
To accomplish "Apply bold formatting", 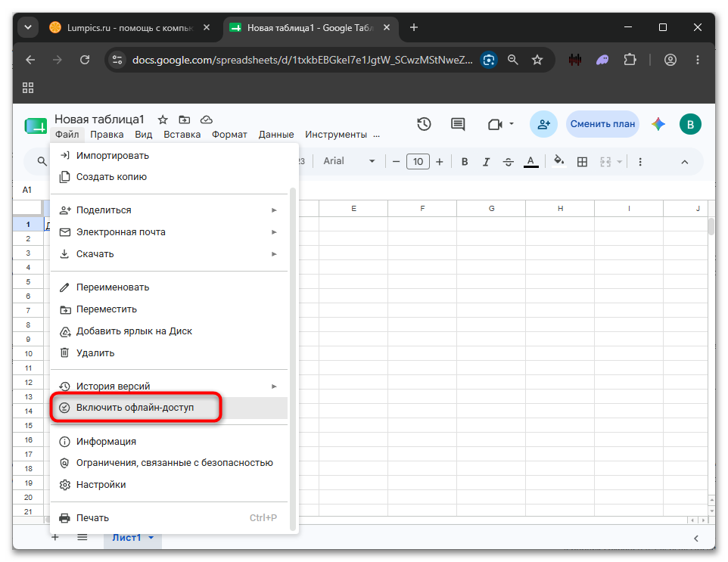I will [465, 162].
